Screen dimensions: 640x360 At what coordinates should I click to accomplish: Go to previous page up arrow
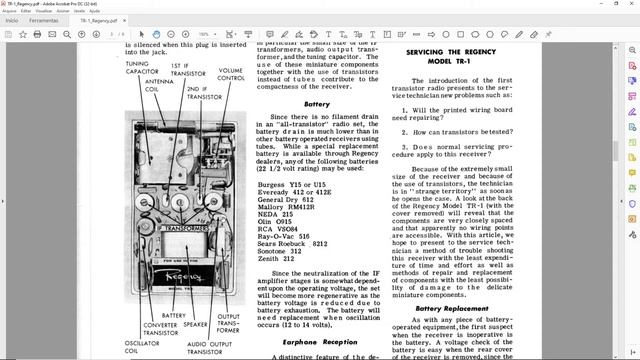tap(82, 35)
